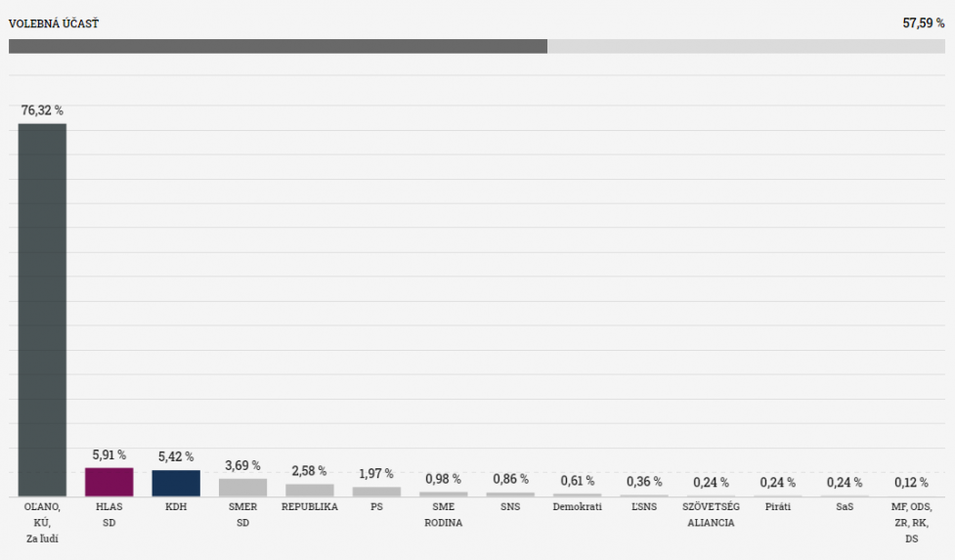Click the 5,42 % KDH value

pos(176,456)
